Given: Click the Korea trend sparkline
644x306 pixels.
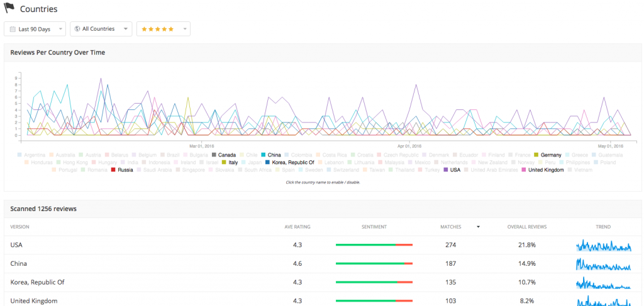Looking at the screenshot, I should coord(604,283).
